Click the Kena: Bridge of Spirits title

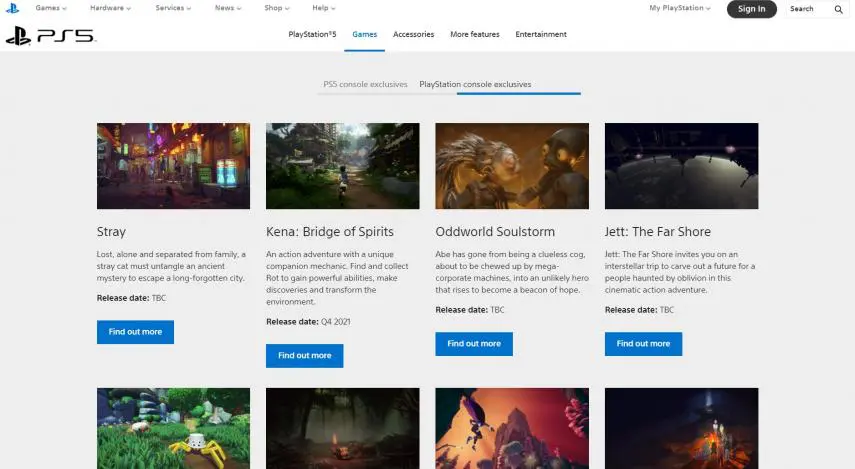(330, 232)
